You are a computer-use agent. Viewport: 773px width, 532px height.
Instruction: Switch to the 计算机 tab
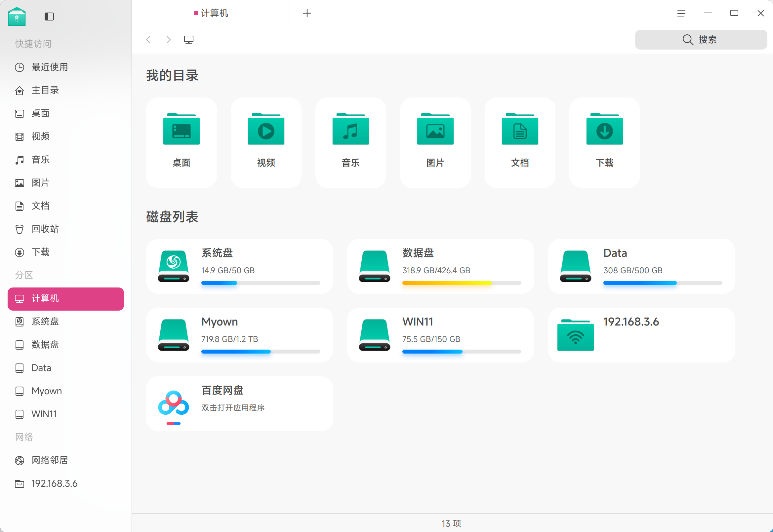coord(211,13)
